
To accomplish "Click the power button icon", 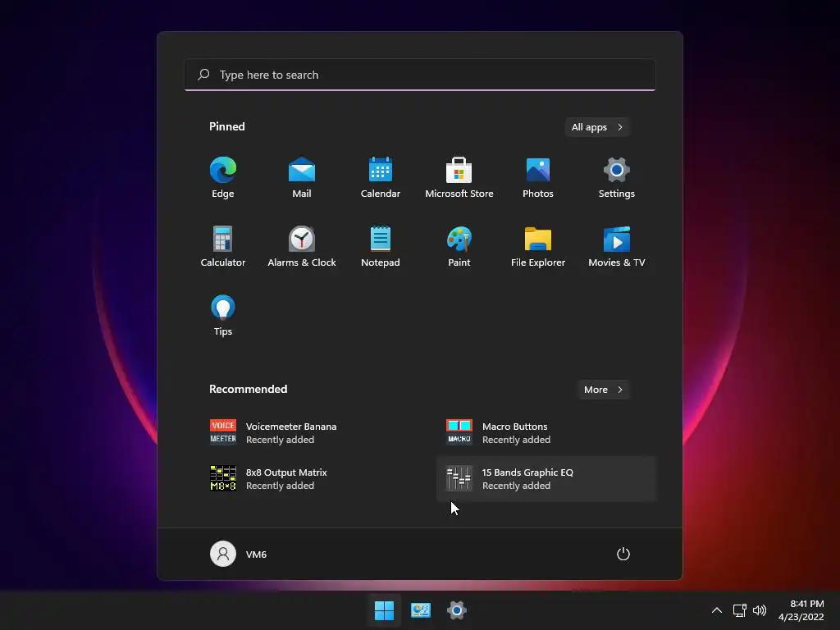I will (x=623, y=554).
